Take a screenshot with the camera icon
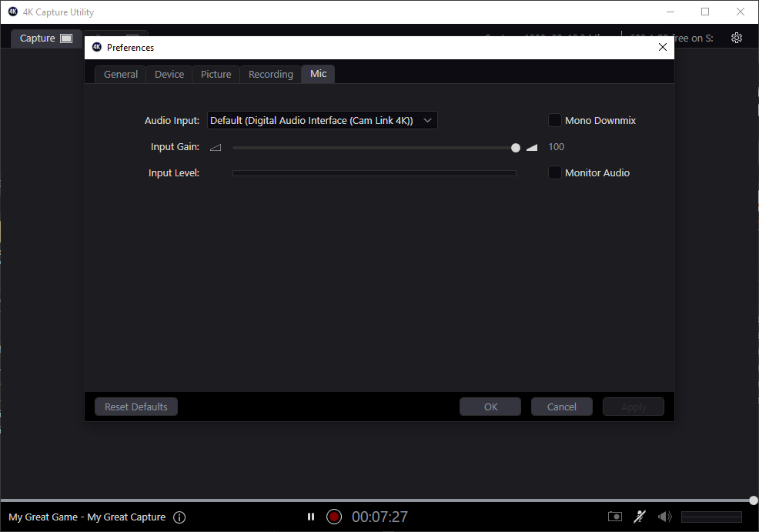 [x=615, y=517]
